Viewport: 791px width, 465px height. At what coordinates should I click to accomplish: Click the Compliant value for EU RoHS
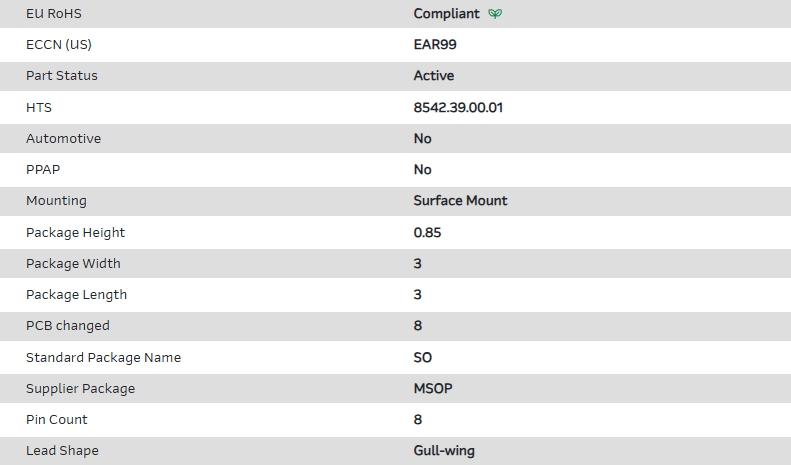click(447, 14)
